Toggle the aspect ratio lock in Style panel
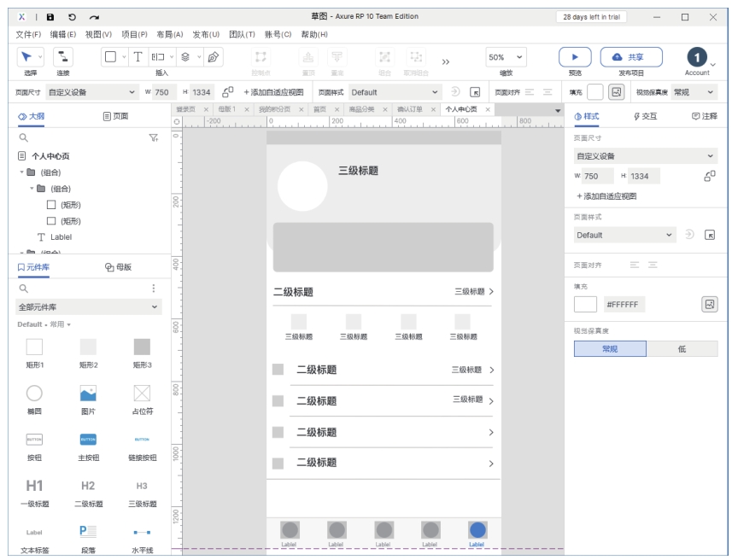 (709, 176)
